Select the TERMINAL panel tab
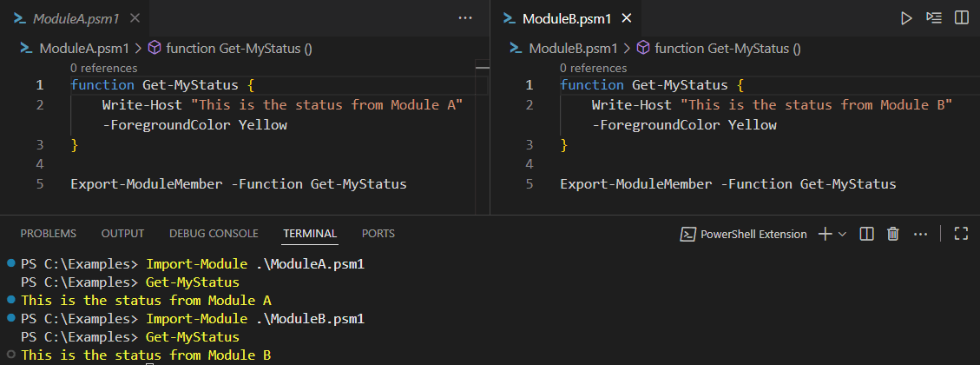 coord(310,234)
